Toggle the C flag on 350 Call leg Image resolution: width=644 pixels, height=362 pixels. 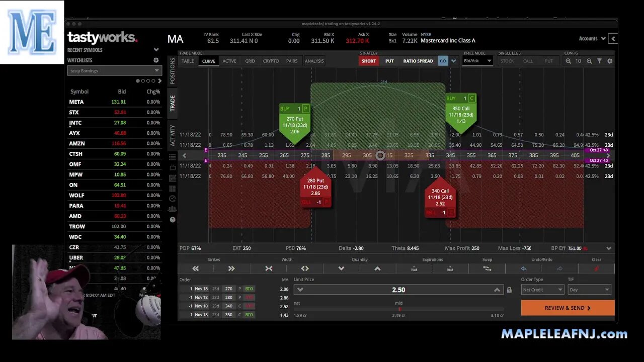[471, 99]
